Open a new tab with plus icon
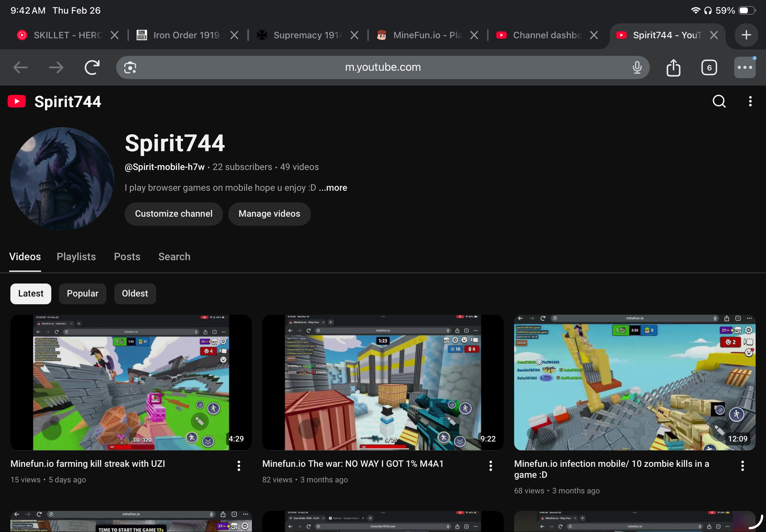Screen dimensions: 766x532 point(746,35)
